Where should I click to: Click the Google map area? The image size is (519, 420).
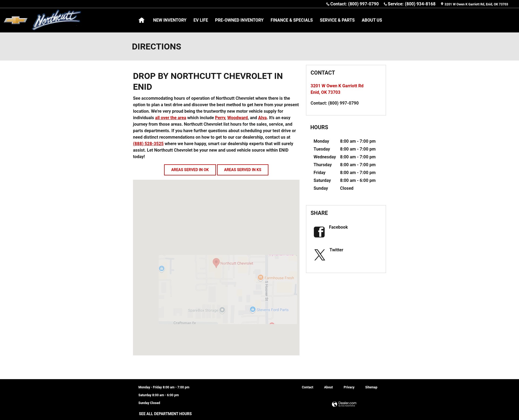pyautogui.click(x=216, y=268)
